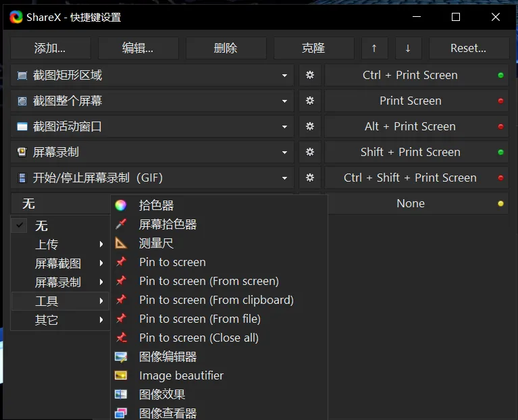Click icon of Pin to screen (Close all)

tap(122, 338)
